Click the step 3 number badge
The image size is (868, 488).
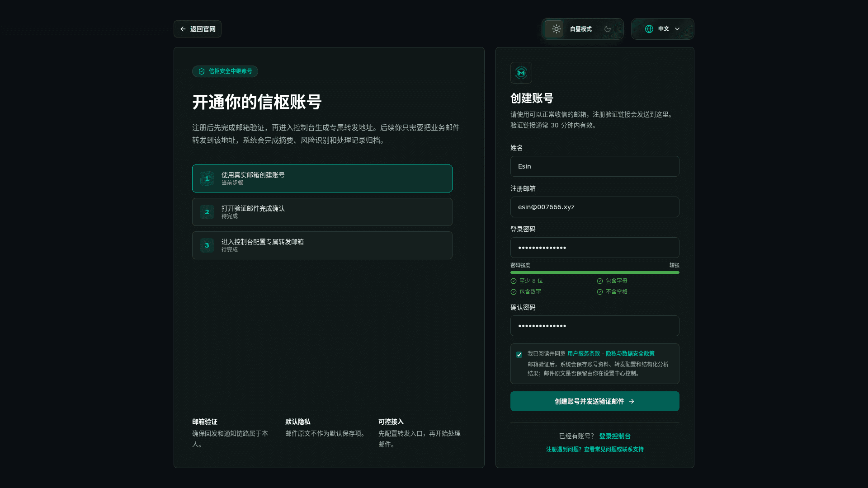(207, 245)
